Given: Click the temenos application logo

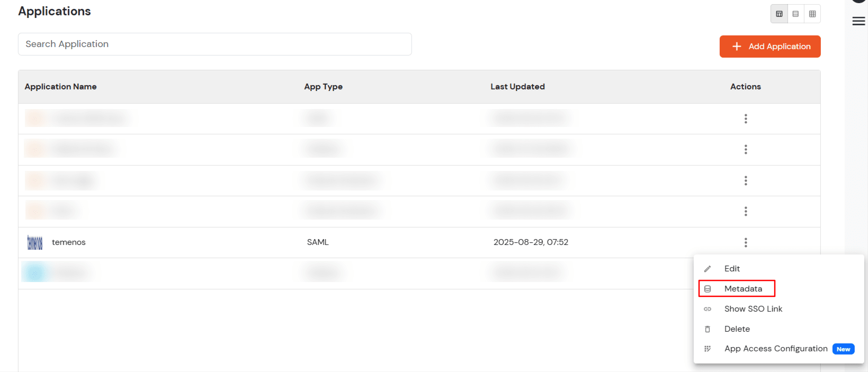Looking at the screenshot, I should click(35, 242).
